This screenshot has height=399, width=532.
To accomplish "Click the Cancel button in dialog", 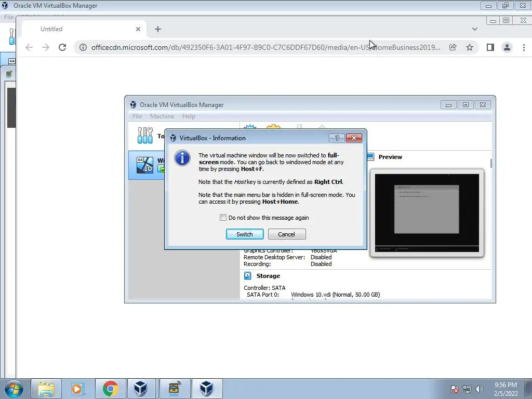I will click(287, 234).
